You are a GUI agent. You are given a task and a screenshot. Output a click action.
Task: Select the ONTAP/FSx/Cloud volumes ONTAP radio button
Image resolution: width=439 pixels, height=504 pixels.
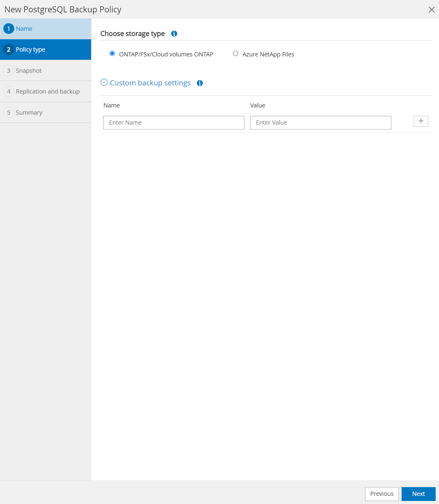click(x=112, y=54)
